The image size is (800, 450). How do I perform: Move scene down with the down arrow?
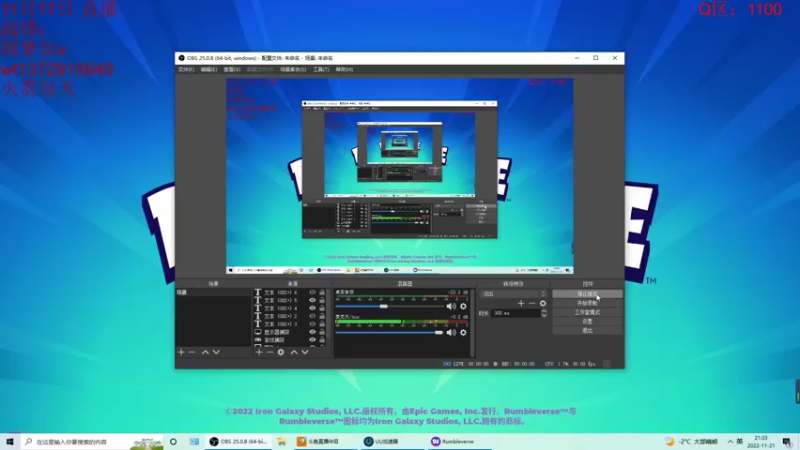click(x=216, y=352)
